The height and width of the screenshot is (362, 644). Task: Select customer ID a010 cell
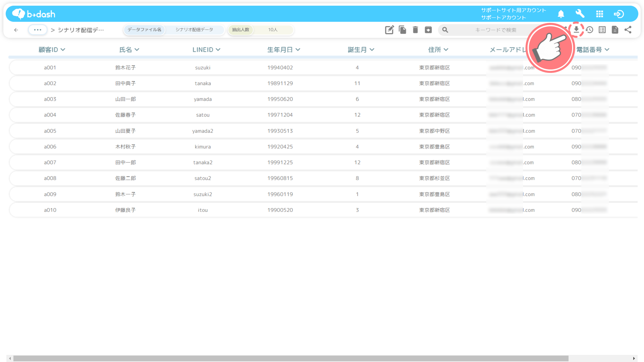click(x=50, y=210)
